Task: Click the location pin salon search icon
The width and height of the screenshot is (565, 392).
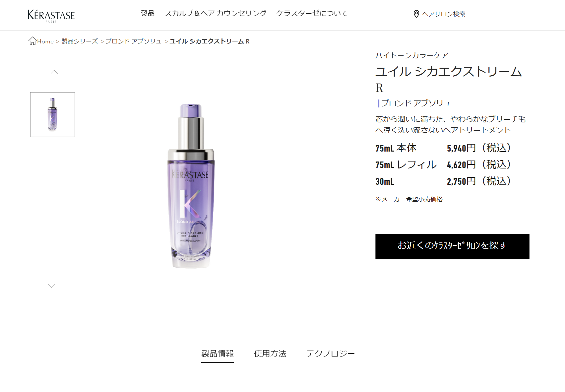Action: (x=416, y=14)
